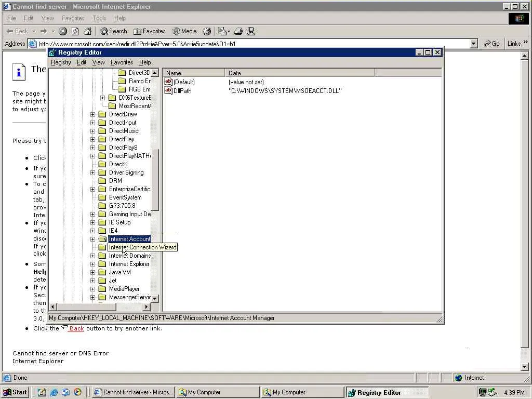
Task: Click the Go button next to address bar
Action: pos(492,44)
